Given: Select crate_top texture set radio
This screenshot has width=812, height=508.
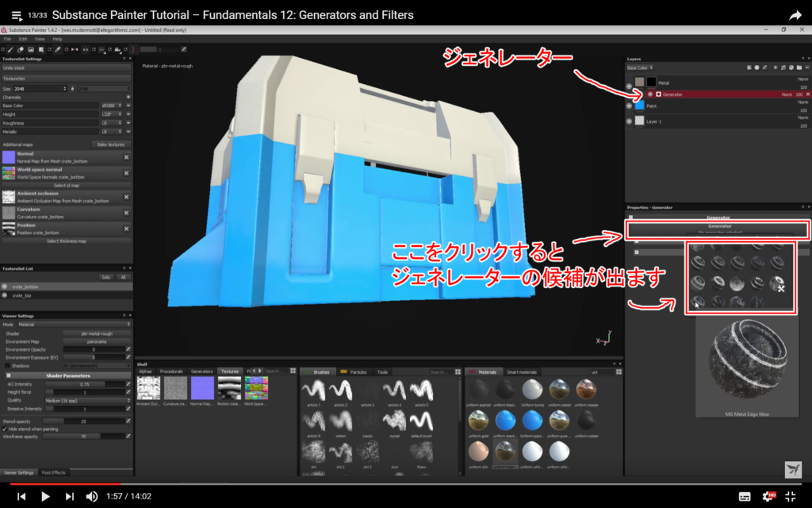Looking at the screenshot, I should (5, 295).
